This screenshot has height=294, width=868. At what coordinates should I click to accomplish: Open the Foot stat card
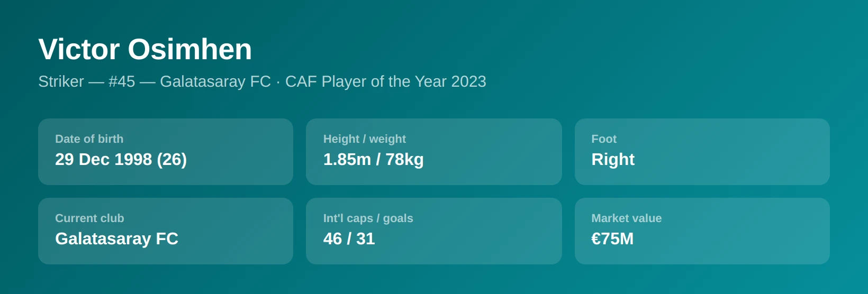coord(702,152)
